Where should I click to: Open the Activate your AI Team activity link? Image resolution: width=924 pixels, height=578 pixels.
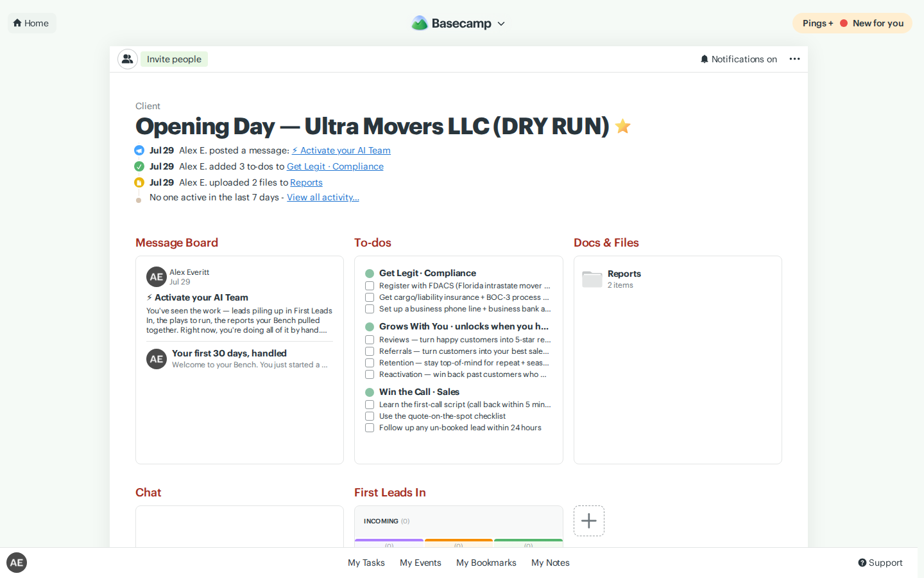pos(341,150)
